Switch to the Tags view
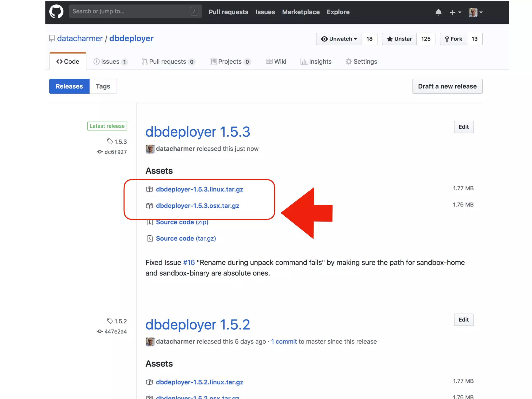Screen dimensions: 532x399 103,86
